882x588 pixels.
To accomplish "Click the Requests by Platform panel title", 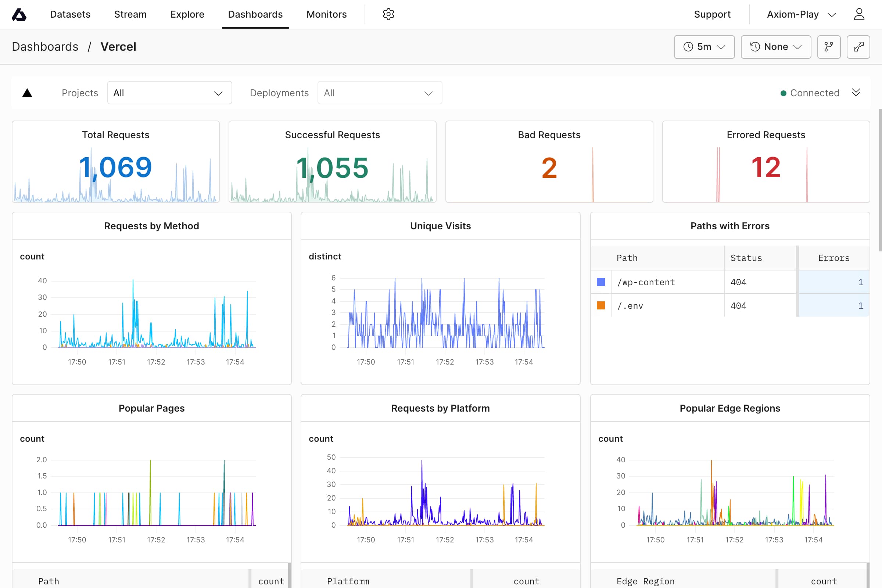I will (x=440, y=408).
